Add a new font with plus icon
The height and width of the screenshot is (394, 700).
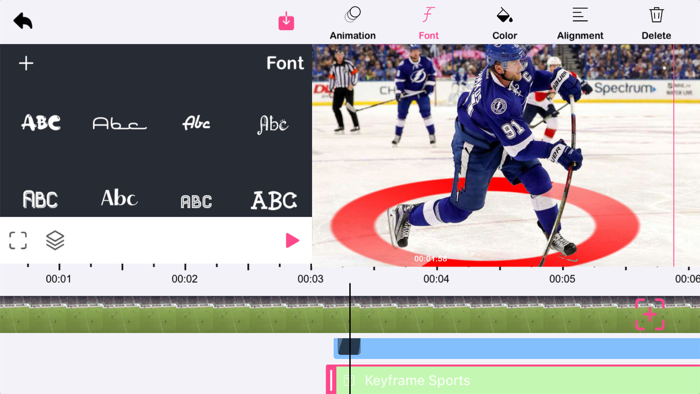tap(26, 63)
